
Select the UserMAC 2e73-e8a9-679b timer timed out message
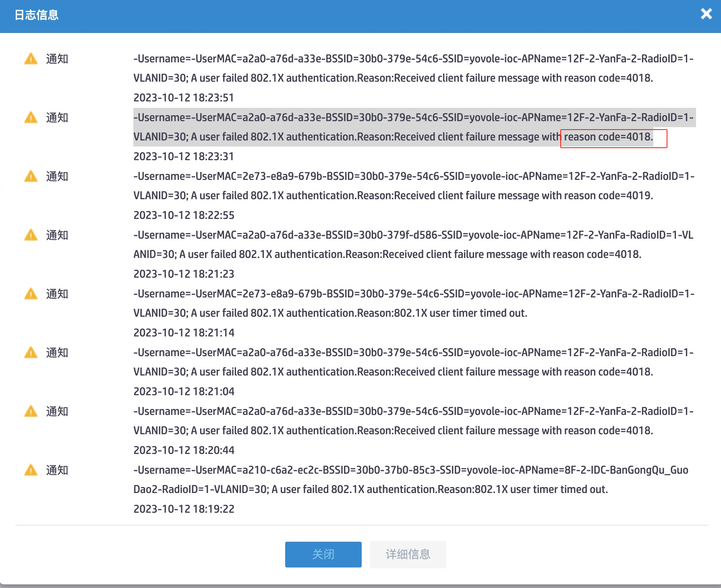pyautogui.click(x=414, y=303)
